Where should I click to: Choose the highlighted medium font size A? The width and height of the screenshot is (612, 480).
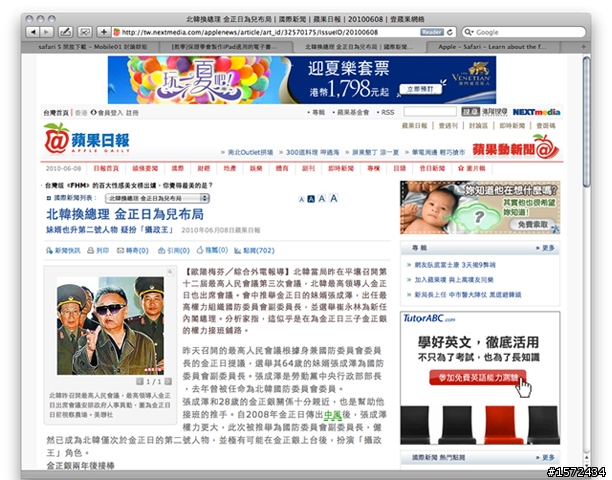coord(311,199)
